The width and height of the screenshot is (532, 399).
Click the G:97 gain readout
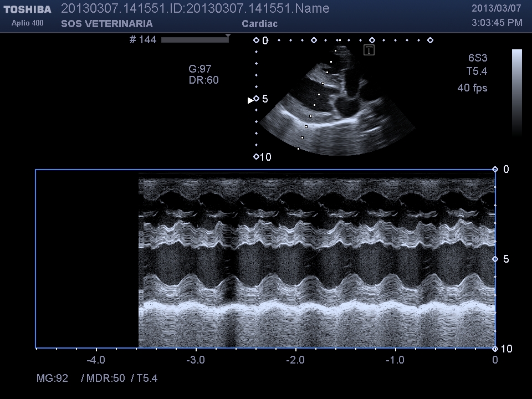200,69
